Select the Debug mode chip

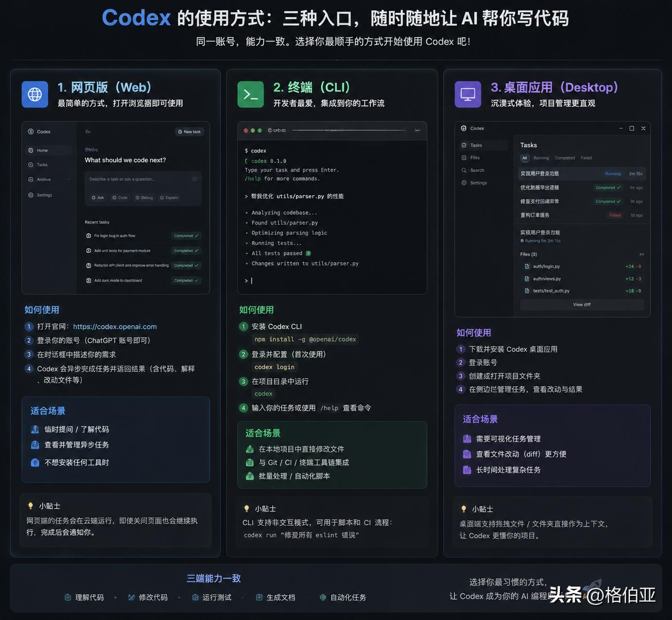[144, 198]
